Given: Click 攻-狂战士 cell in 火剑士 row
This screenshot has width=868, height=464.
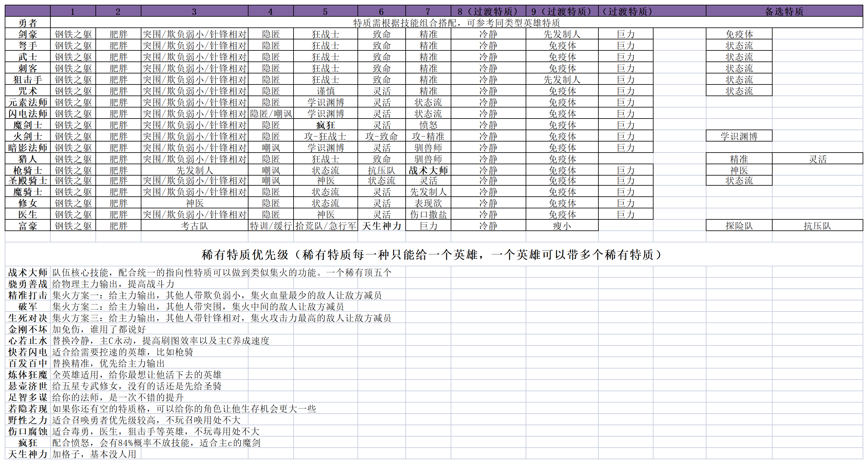Looking at the screenshot, I should click(326, 136).
